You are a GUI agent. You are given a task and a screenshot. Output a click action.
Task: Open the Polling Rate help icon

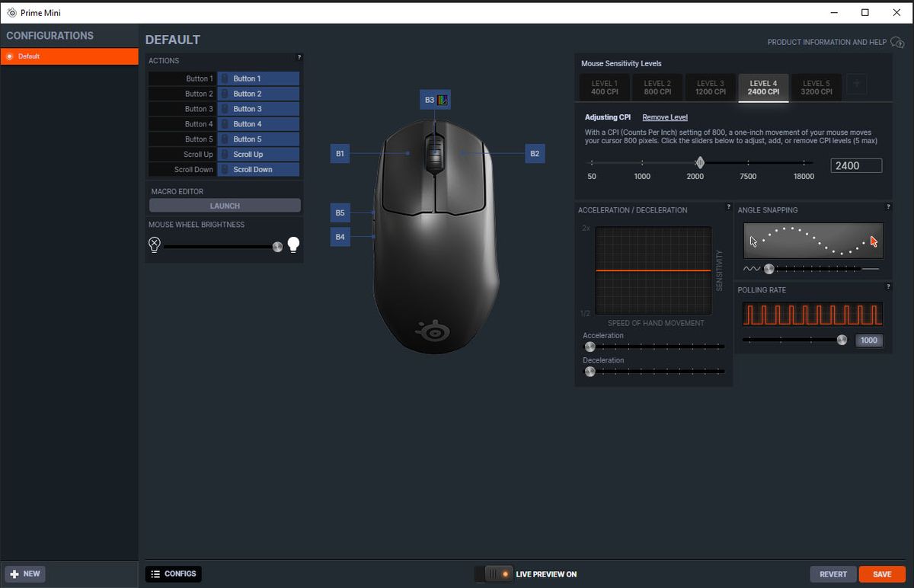point(888,287)
